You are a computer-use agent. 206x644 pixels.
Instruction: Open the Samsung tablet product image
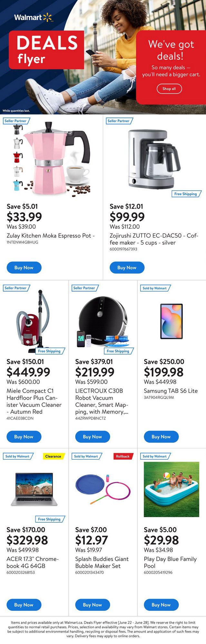click(x=172, y=321)
